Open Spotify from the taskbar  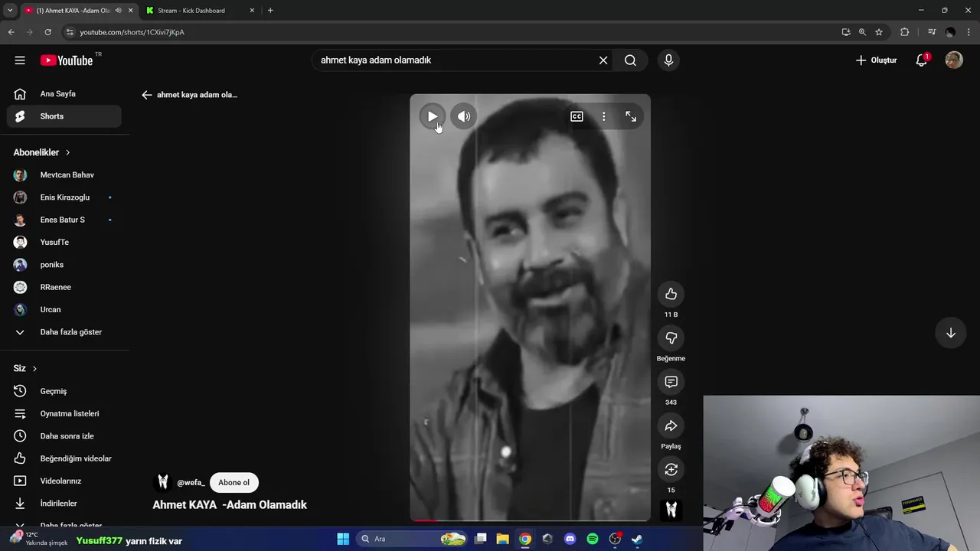coord(593,539)
